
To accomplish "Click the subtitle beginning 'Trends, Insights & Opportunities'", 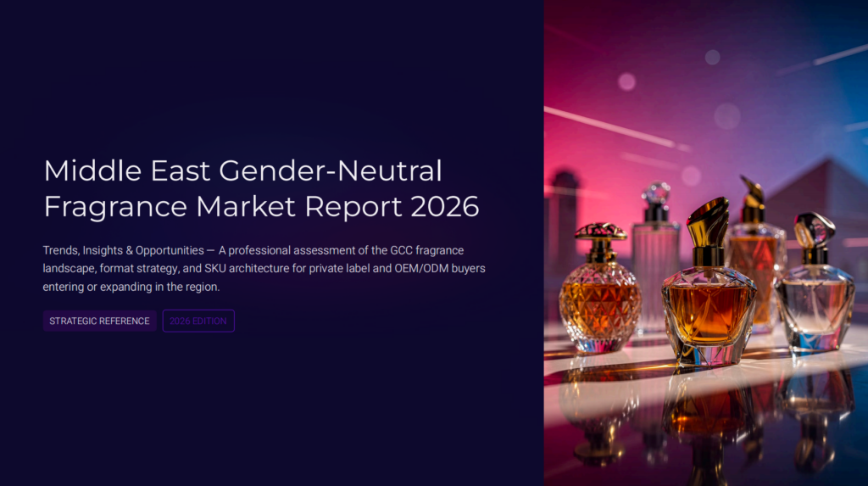I will [x=264, y=269].
